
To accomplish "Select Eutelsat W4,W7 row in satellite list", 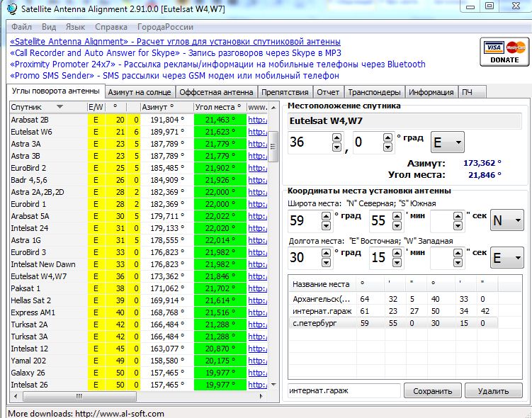I will point(40,276).
